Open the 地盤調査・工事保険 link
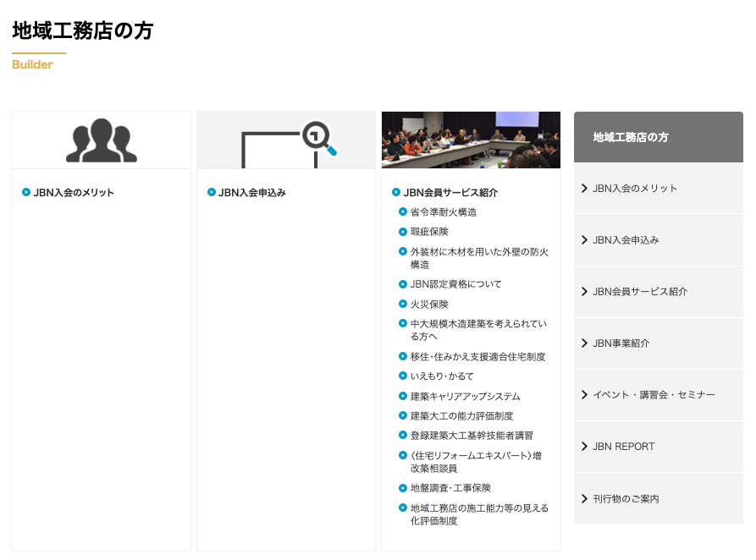The image size is (756, 560). point(450,488)
